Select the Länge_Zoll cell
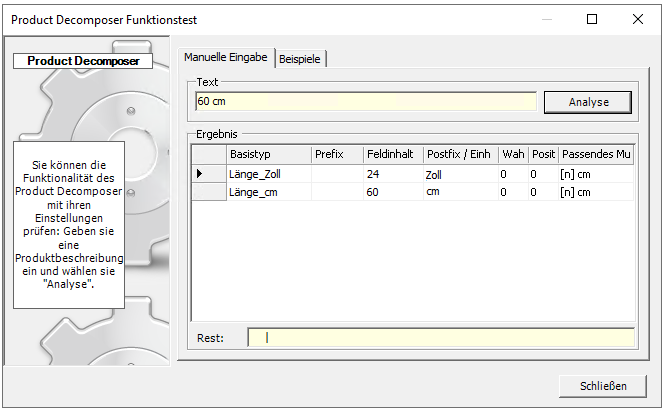The width and height of the screenshot is (665, 412). pyautogui.click(x=269, y=174)
